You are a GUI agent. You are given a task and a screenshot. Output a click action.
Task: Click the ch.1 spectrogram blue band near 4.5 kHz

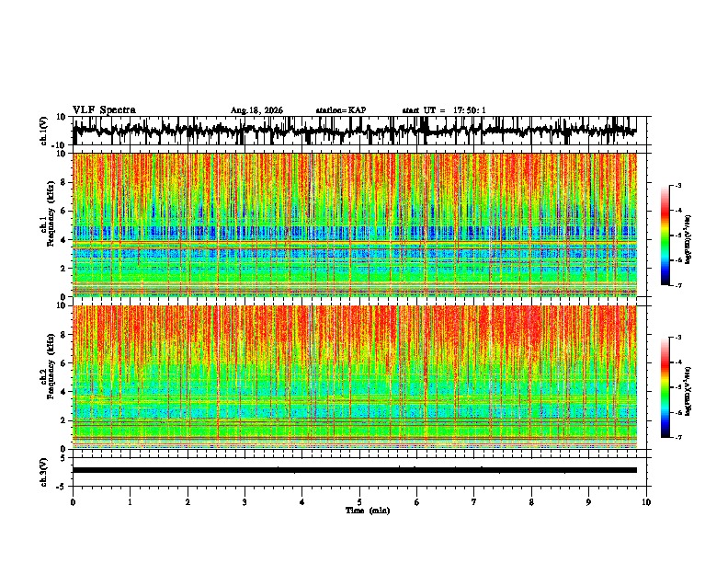pos(354,232)
